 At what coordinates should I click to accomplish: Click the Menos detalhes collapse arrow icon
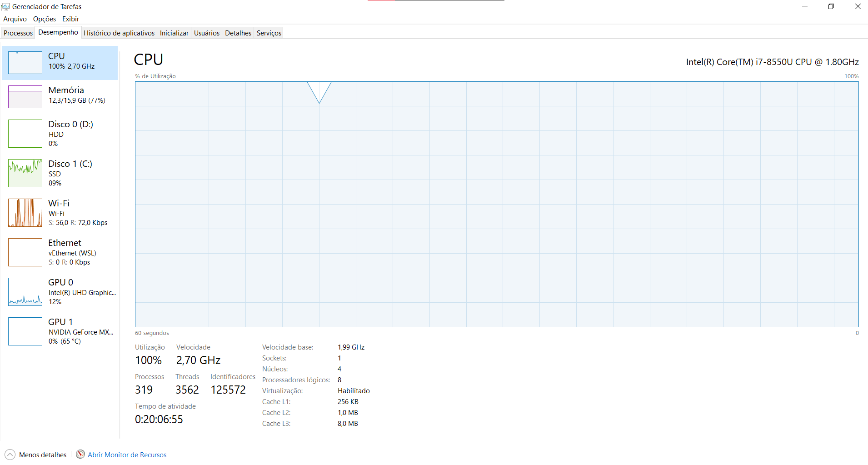coord(10,455)
